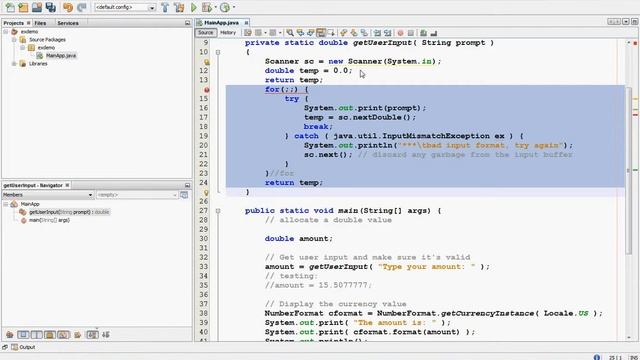Screen dimensions: 640x360
Task: Click the New Project toolbar icon
Action: (23, 7)
